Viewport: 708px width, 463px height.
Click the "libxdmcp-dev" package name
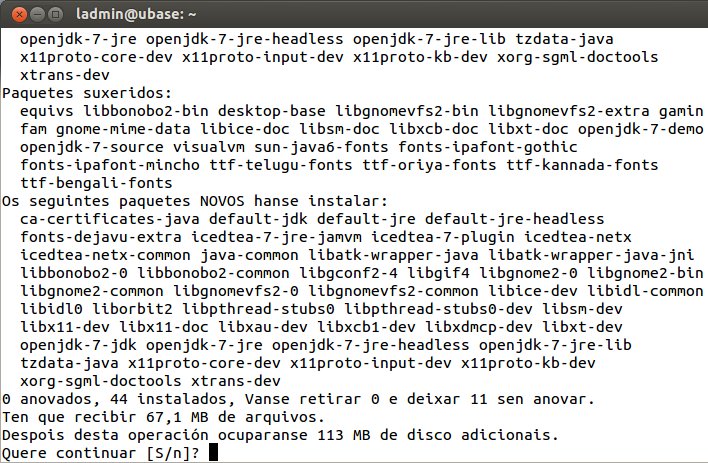point(479,327)
